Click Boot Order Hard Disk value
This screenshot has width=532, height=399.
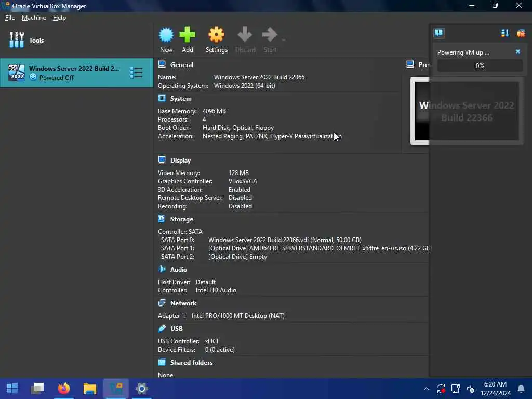(x=238, y=128)
